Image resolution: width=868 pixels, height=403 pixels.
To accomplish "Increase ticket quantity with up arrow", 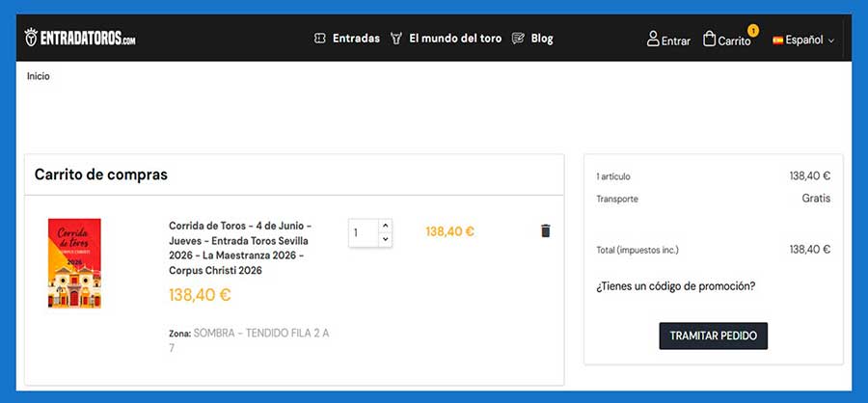I will pos(385,226).
